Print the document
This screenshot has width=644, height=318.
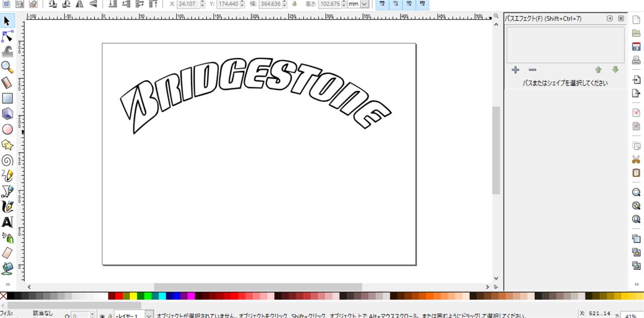pos(636,60)
